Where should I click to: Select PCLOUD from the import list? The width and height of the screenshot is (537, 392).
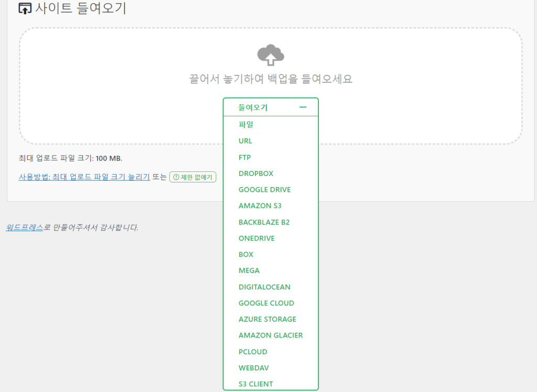click(253, 351)
